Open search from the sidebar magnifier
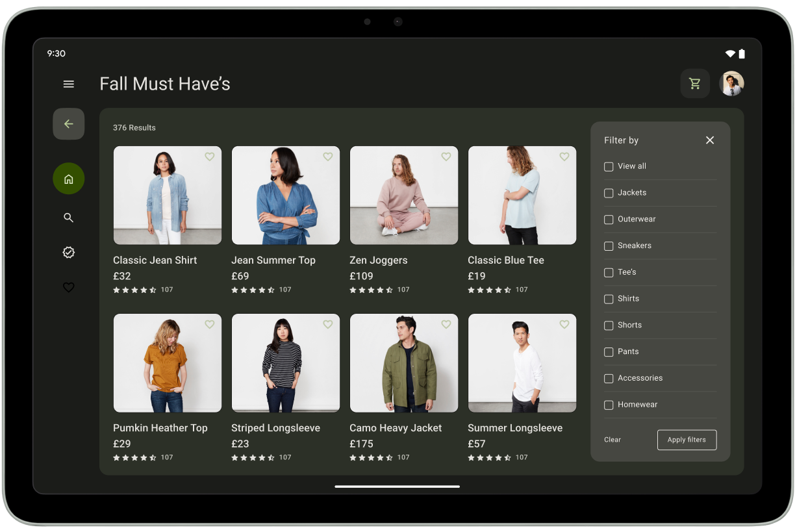This screenshot has height=532, width=795. point(68,218)
